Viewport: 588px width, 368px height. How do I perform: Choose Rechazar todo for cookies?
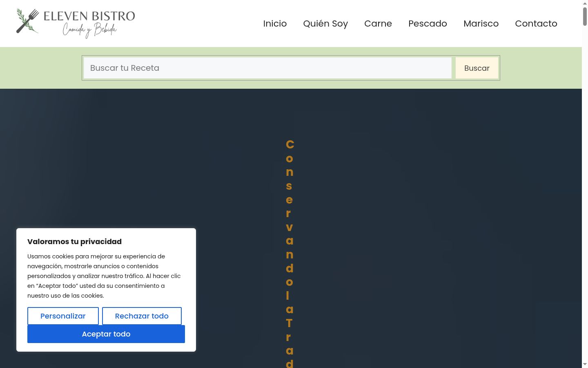142,316
